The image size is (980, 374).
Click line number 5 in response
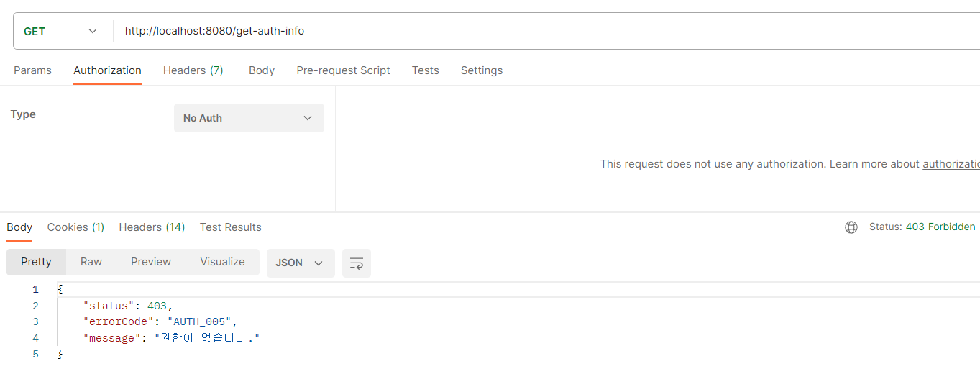tap(35, 354)
